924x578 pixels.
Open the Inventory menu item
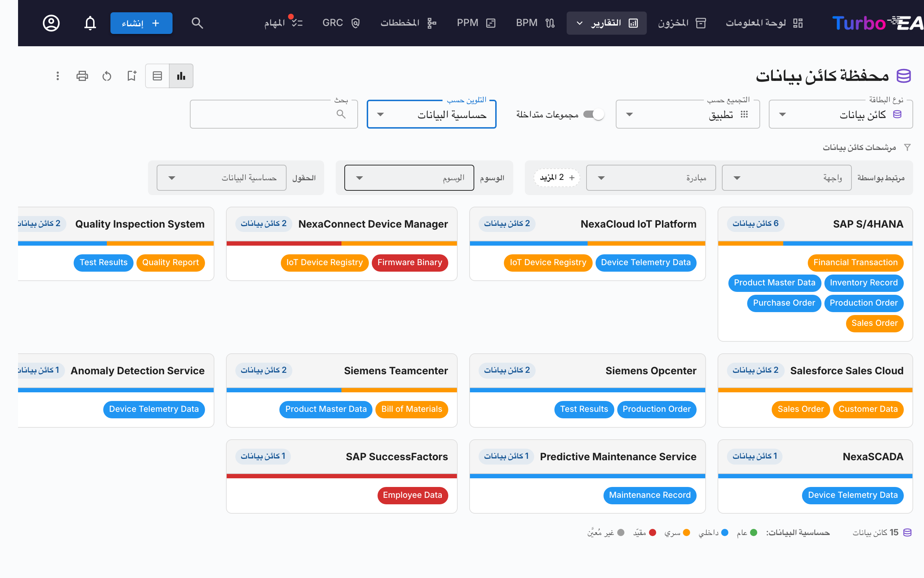(x=682, y=23)
